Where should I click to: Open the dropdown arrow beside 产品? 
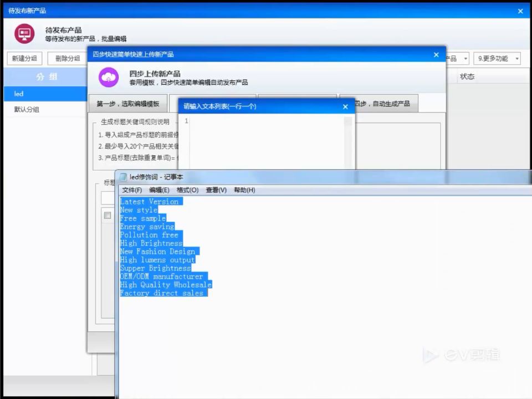pos(465,59)
